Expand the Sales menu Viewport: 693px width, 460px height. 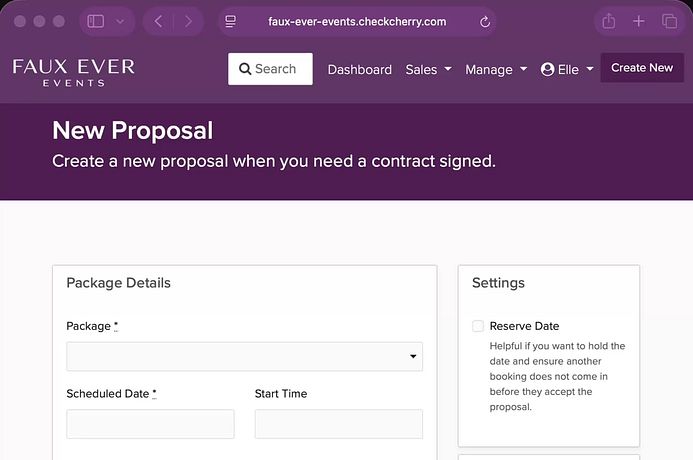tap(428, 69)
